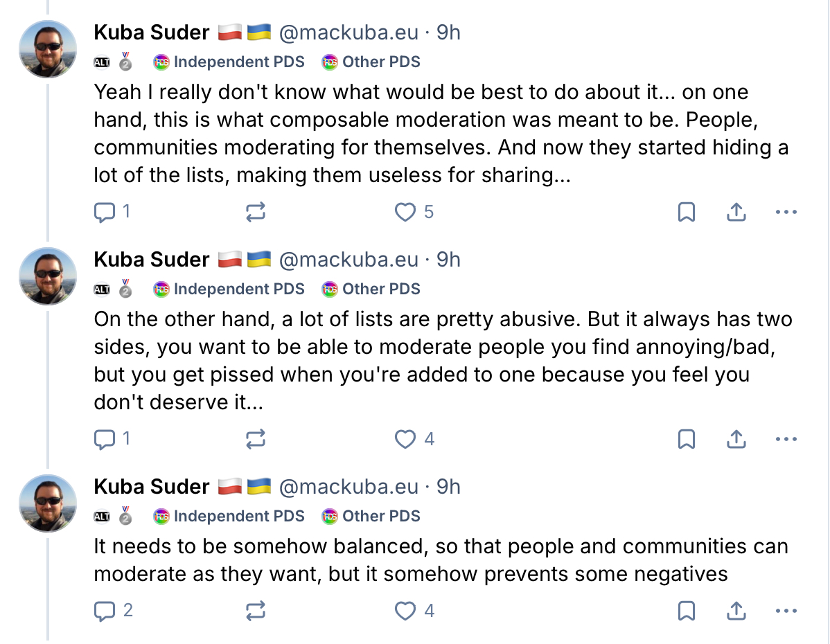Bookmark the composable moderation post
Image resolution: width=830 pixels, height=644 pixels.
686,212
